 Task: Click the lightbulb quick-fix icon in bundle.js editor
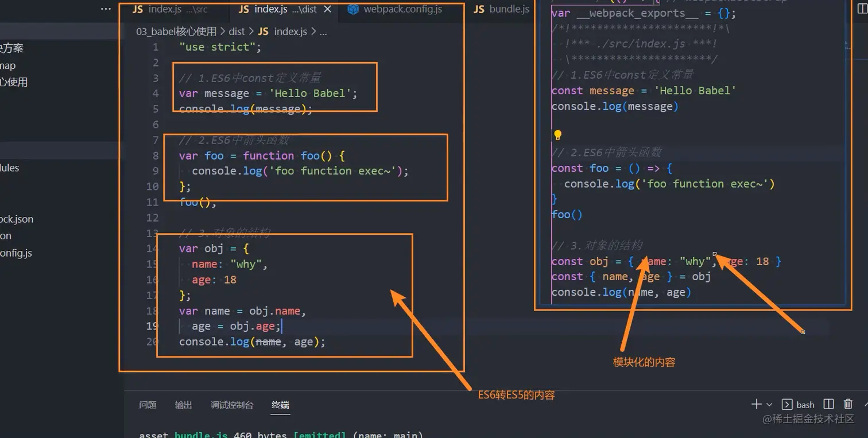[557, 135]
